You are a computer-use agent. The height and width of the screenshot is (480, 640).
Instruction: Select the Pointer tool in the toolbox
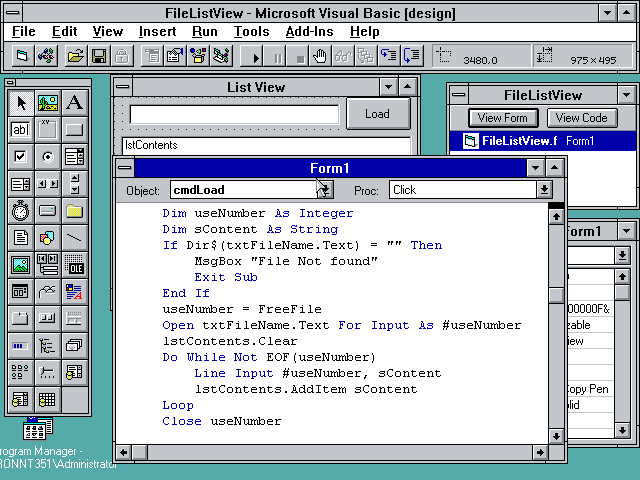(21, 103)
